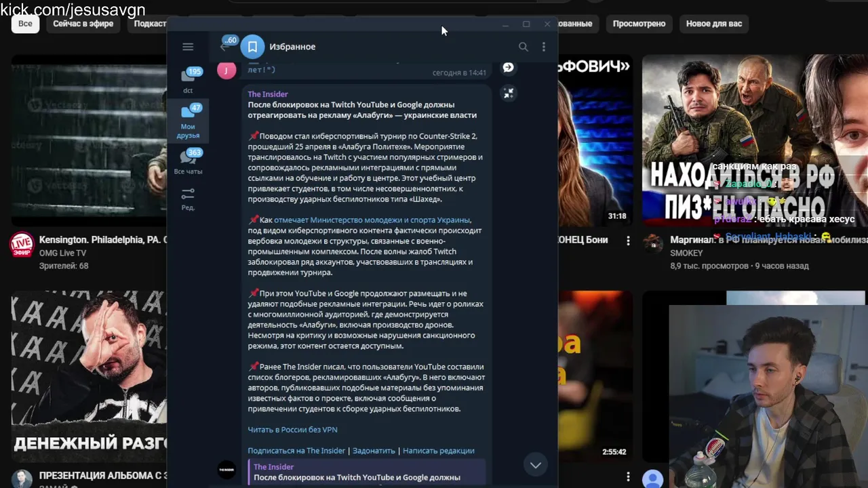Open the ДЕНЕЖНЫЙ РАЗГОВОР video thumbnail
This screenshot has height=488, width=868.
[x=89, y=376]
